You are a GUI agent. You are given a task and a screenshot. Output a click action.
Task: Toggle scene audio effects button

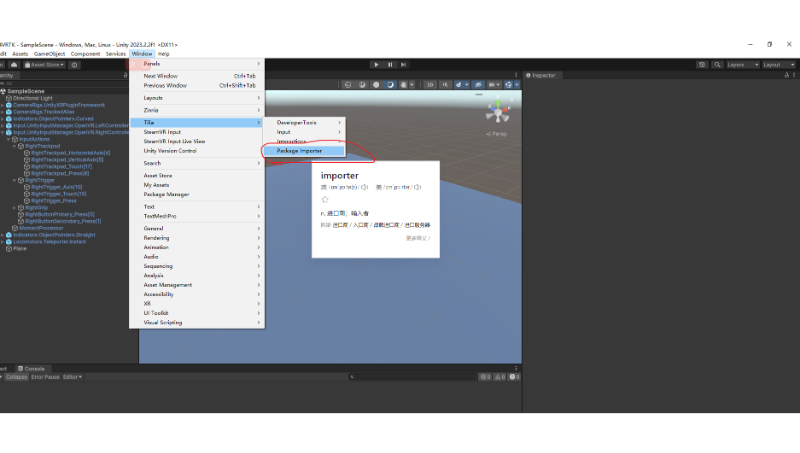tap(461, 85)
